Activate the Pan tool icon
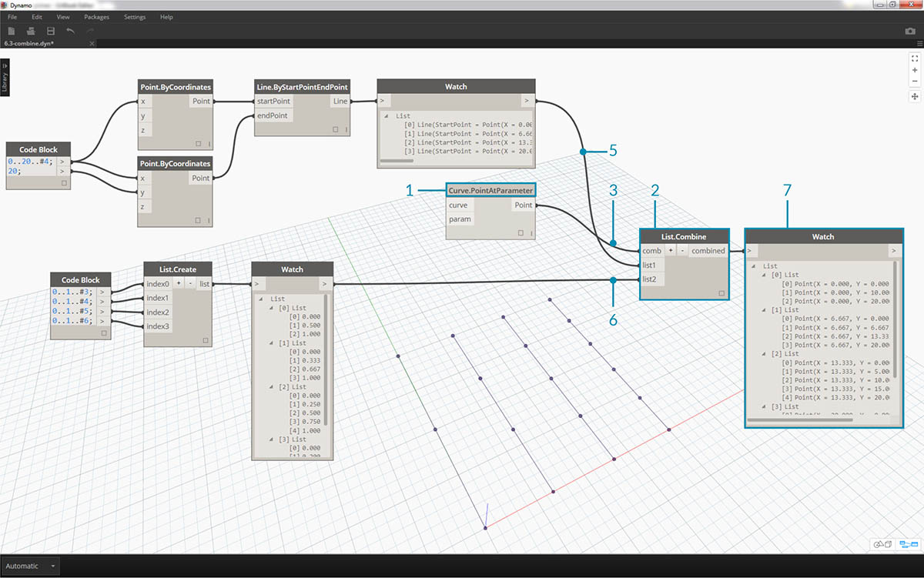The height and width of the screenshot is (578, 924). click(x=915, y=96)
